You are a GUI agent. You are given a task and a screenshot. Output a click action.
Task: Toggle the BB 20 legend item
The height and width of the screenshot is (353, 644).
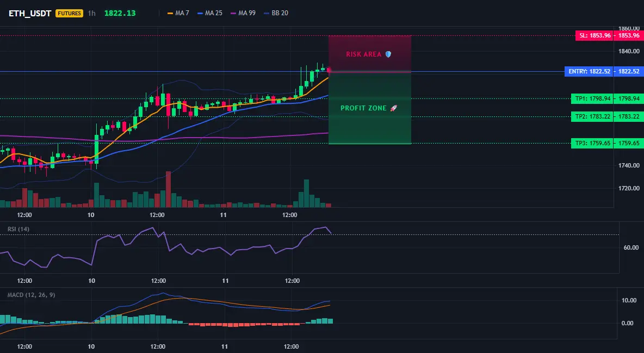coord(276,13)
